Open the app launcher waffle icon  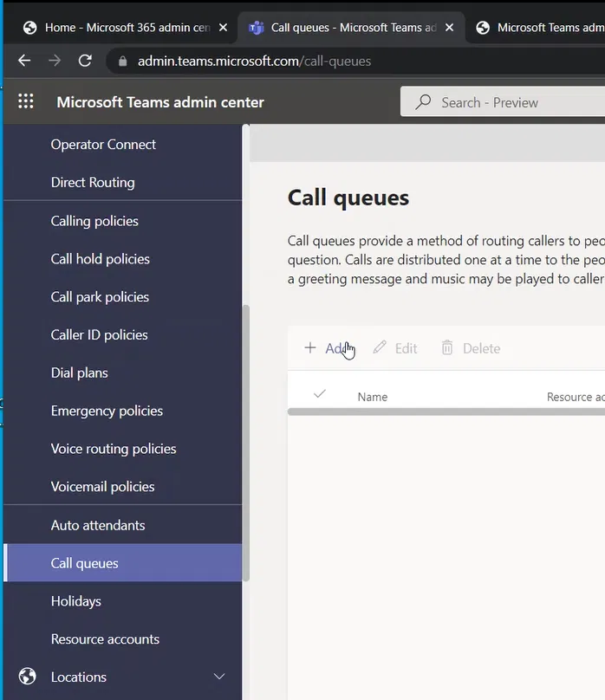(x=26, y=102)
